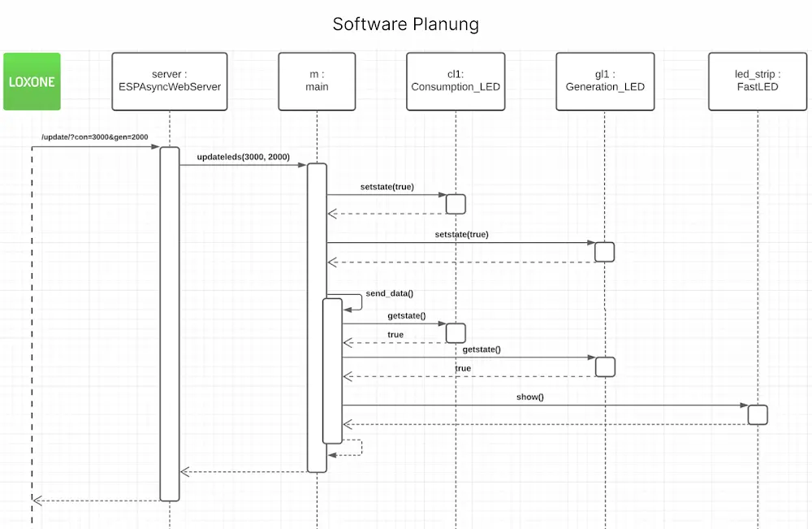Click the green LOXONE actor icon

tap(32, 81)
